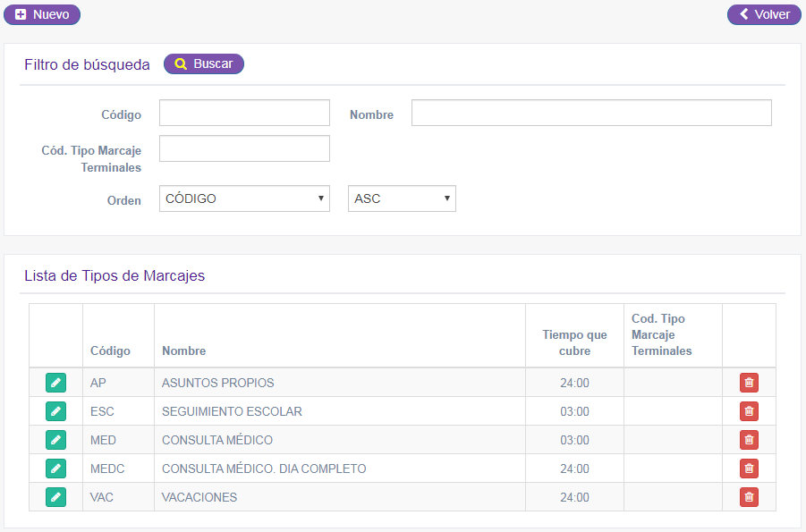Screen dimensions: 806x532
Task: Delete the MEDC día completo entry
Action: pos(749,469)
